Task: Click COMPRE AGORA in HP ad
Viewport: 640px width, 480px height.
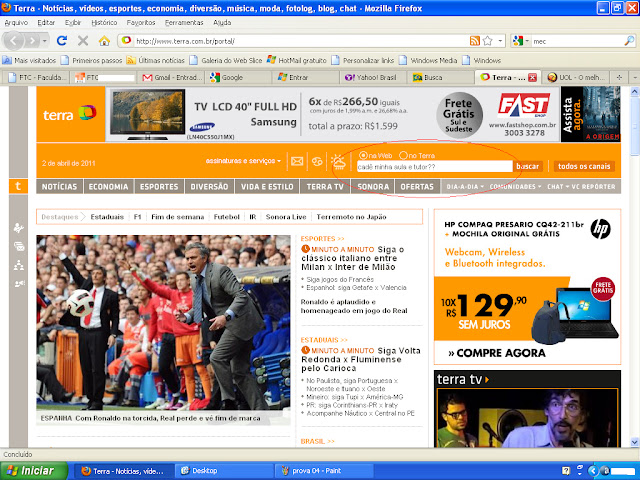Action: tap(497, 353)
